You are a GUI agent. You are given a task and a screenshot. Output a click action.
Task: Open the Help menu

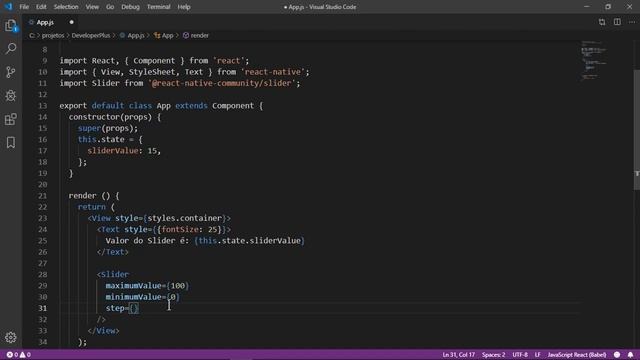click(x=184, y=7)
